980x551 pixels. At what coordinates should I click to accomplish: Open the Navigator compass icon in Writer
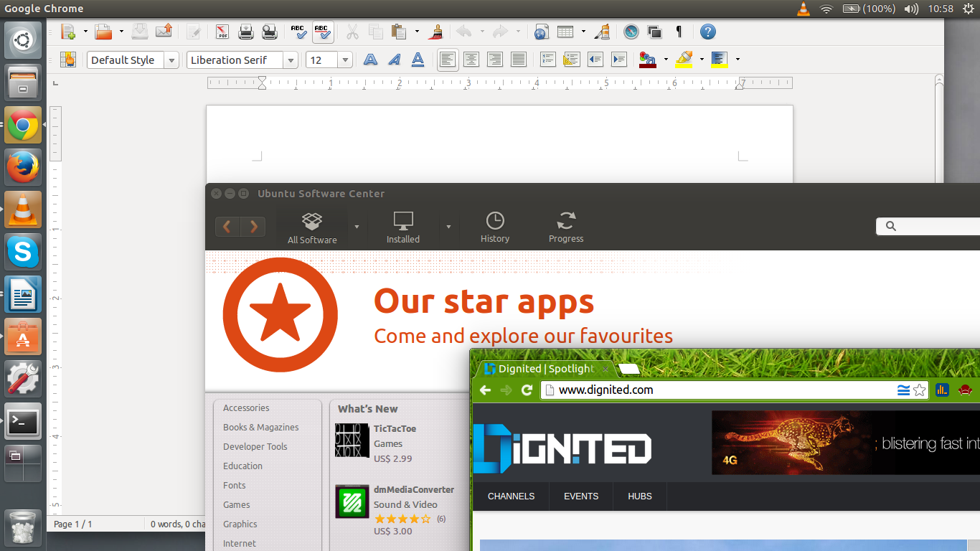click(x=631, y=32)
